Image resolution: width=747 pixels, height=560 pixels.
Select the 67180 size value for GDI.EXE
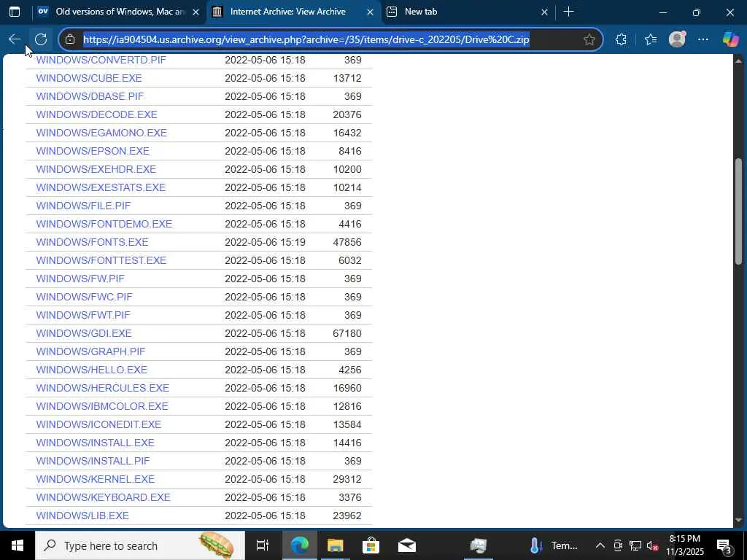(x=347, y=333)
